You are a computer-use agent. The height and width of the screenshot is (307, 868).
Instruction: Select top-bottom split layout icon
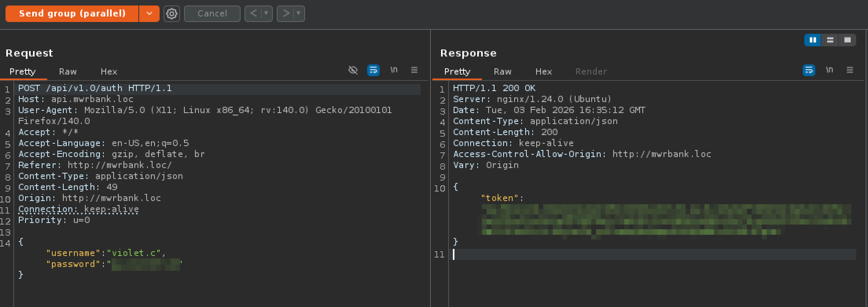tap(830, 40)
